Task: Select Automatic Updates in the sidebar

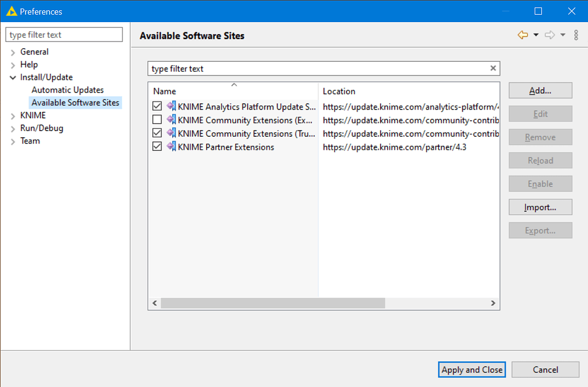Action: click(67, 90)
